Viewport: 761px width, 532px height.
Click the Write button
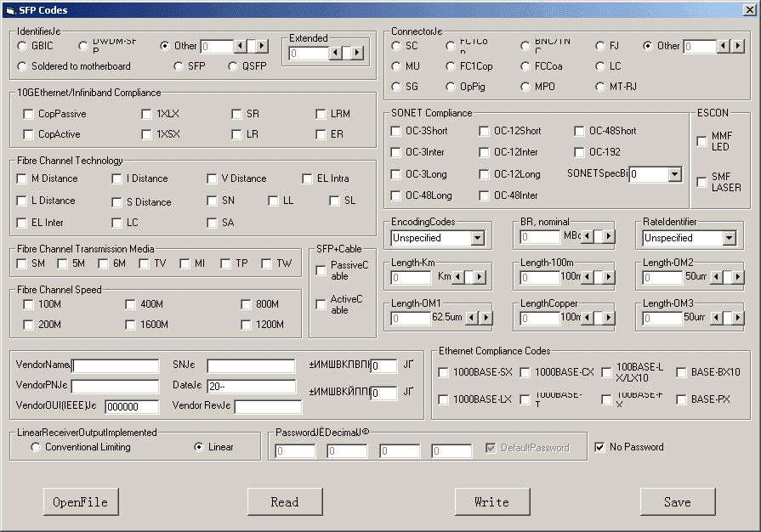(492, 502)
